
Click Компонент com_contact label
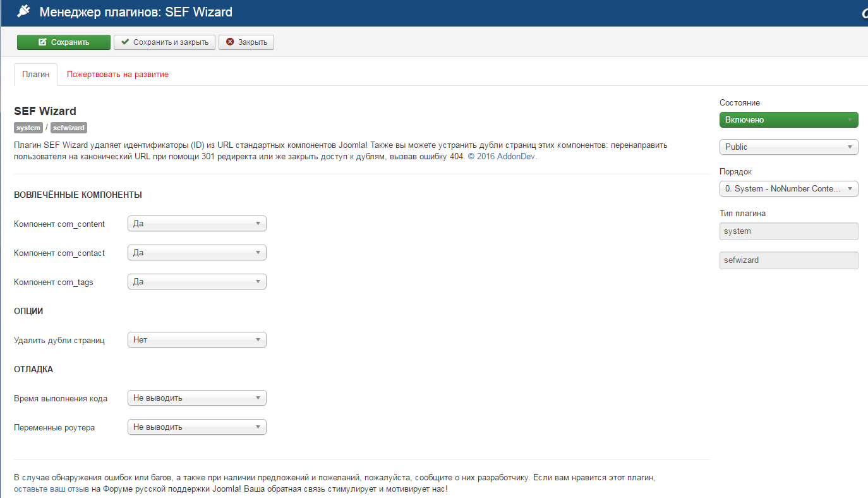[x=59, y=253]
